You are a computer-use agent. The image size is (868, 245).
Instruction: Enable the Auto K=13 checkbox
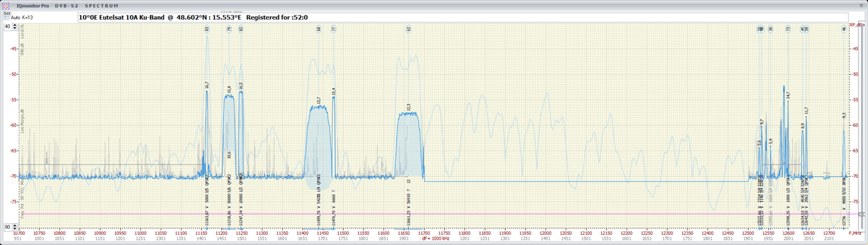click(7, 18)
